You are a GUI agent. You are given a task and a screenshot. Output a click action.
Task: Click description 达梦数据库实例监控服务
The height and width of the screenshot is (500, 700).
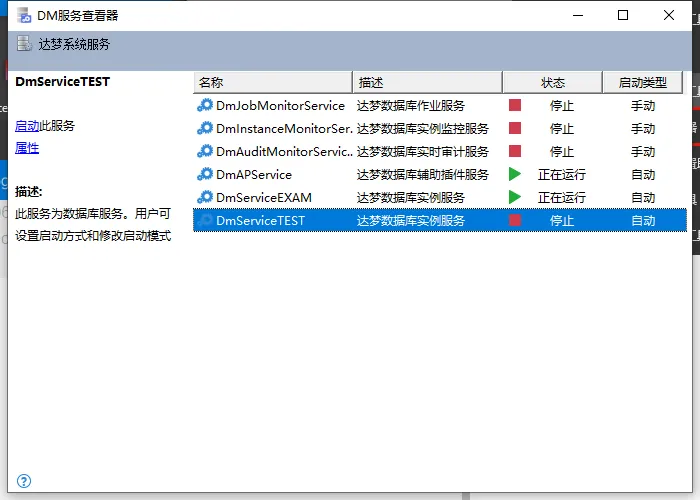(423, 129)
